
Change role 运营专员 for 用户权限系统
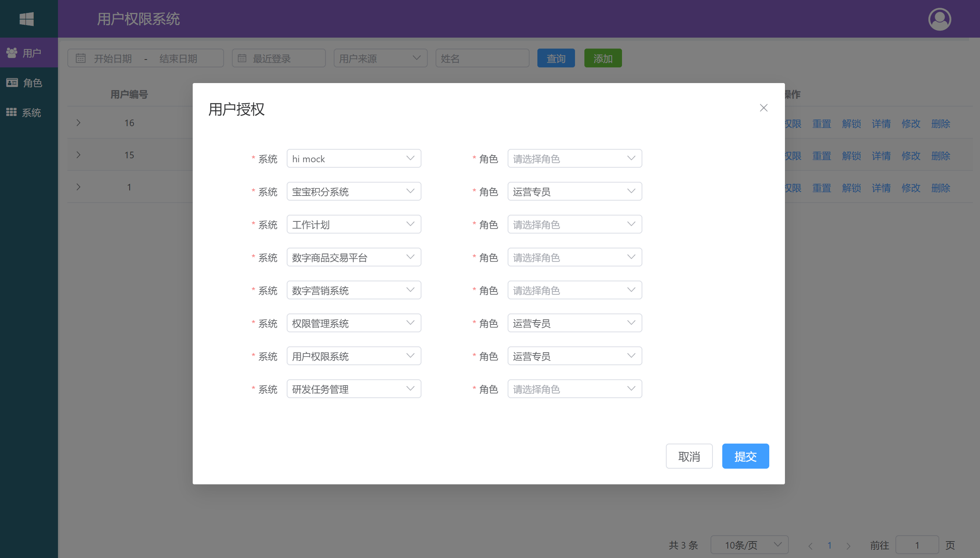click(x=575, y=356)
